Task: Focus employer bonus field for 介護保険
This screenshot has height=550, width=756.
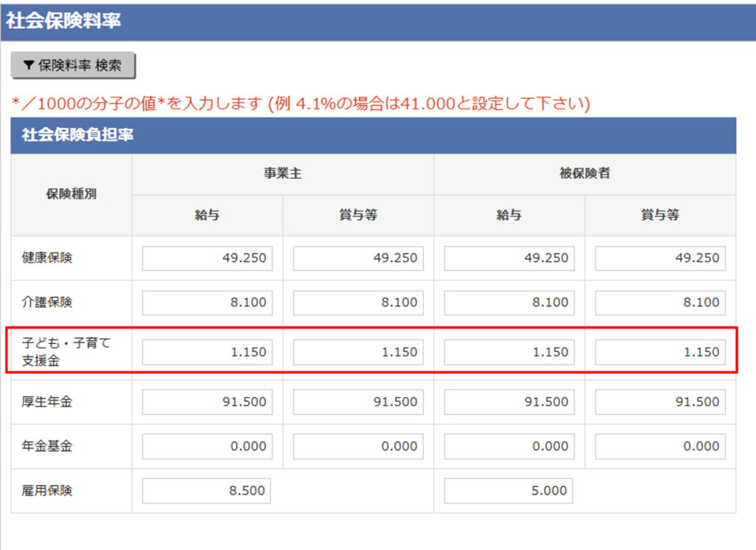Action: point(358,303)
